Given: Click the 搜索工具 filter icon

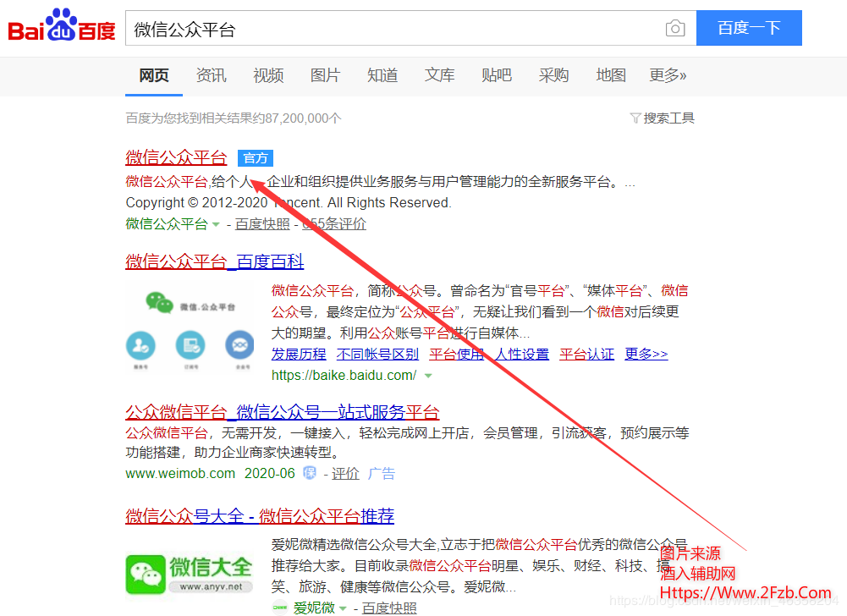Looking at the screenshot, I should pos(635,118).
